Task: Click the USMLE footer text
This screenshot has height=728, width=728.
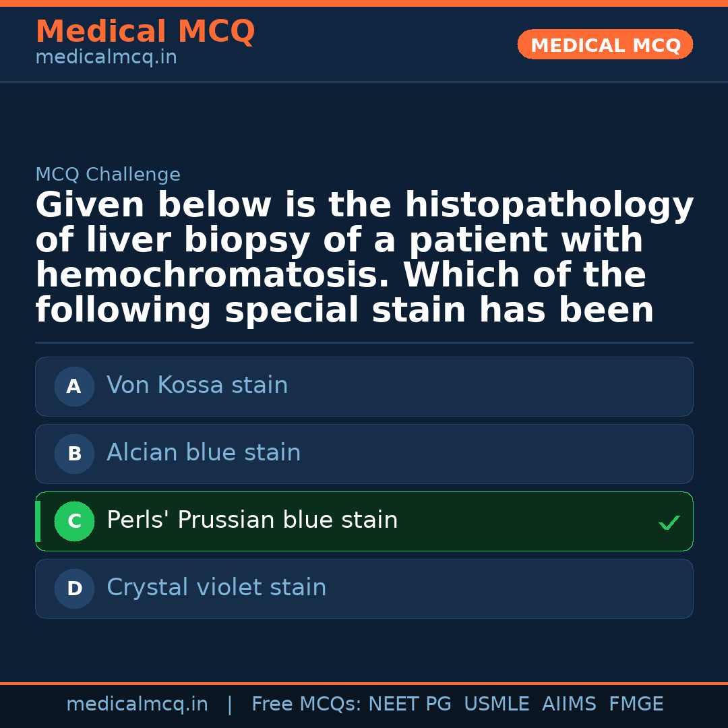Action: (497, 704)
